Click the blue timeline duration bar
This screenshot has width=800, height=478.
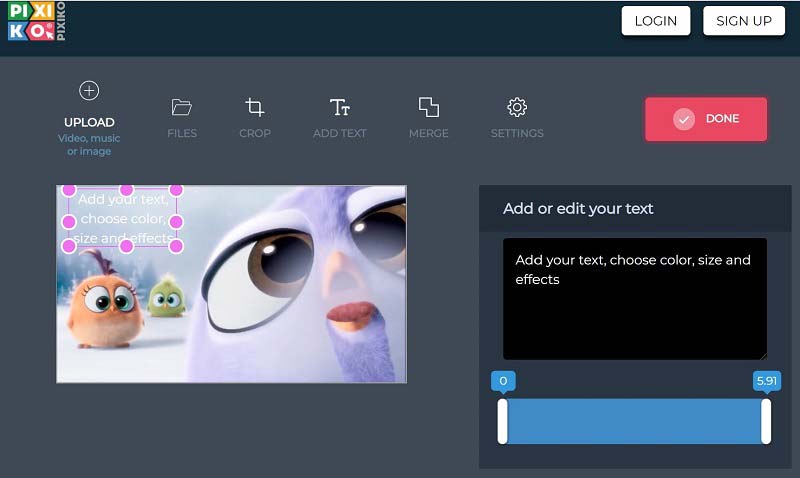634,421
